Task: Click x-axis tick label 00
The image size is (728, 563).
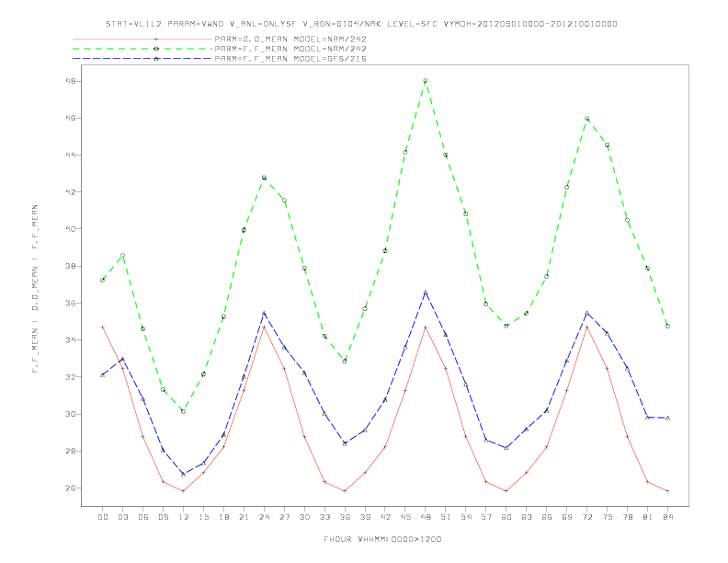Action: [x=103, y=517]
